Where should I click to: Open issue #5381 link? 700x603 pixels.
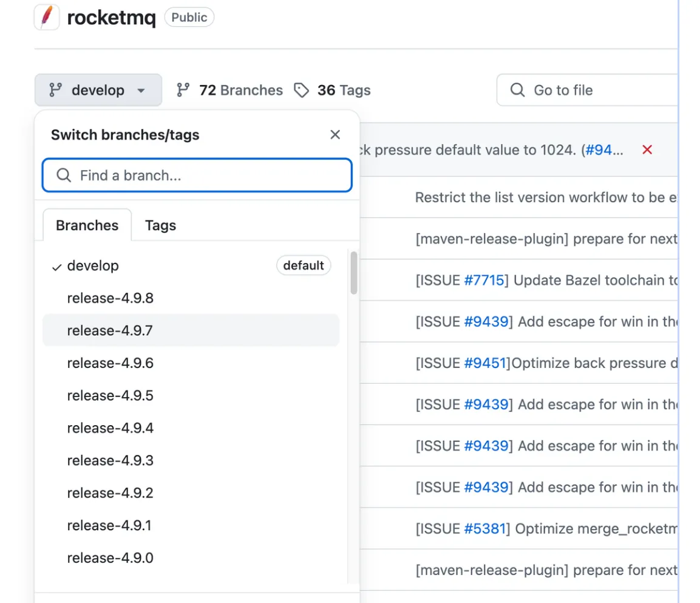(485, 528)
